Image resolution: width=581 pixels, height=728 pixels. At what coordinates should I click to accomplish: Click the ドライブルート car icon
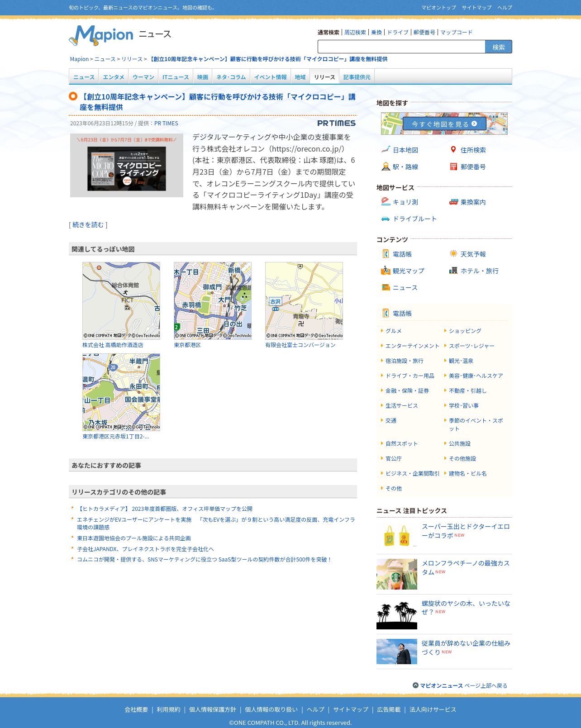386,219
